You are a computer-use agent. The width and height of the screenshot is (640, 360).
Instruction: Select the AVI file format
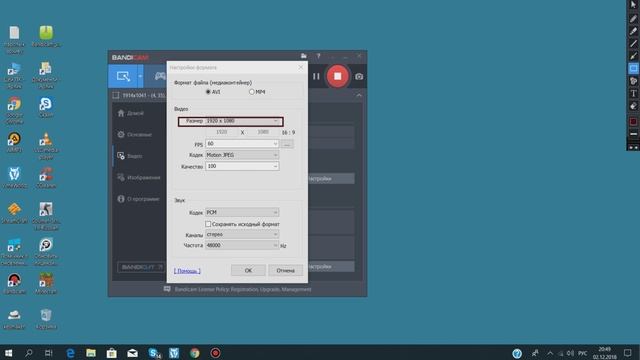pyautogui.click(x=213, y=92)
